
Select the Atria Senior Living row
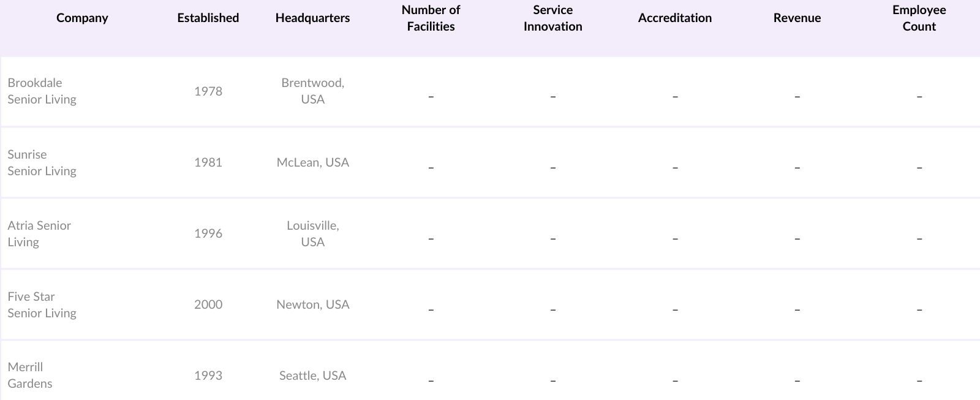point(39,234)
